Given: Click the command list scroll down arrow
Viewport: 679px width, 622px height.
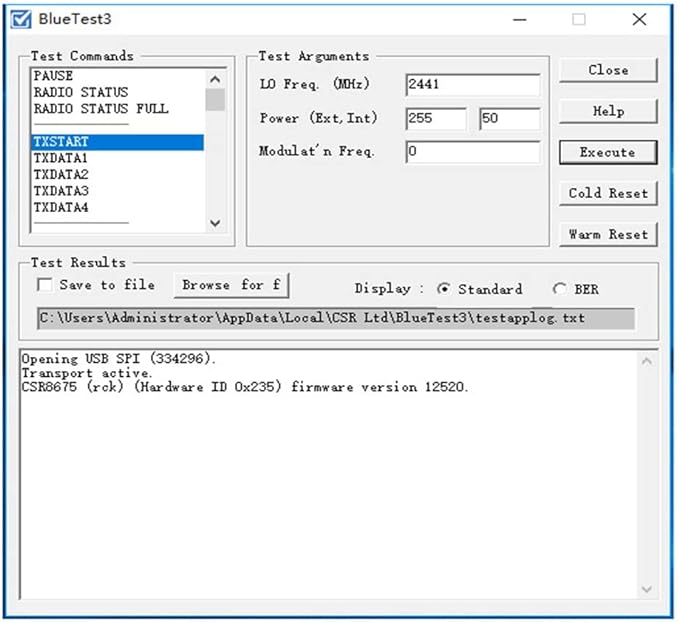Looking at the screenshot, I should coord(215,223).
